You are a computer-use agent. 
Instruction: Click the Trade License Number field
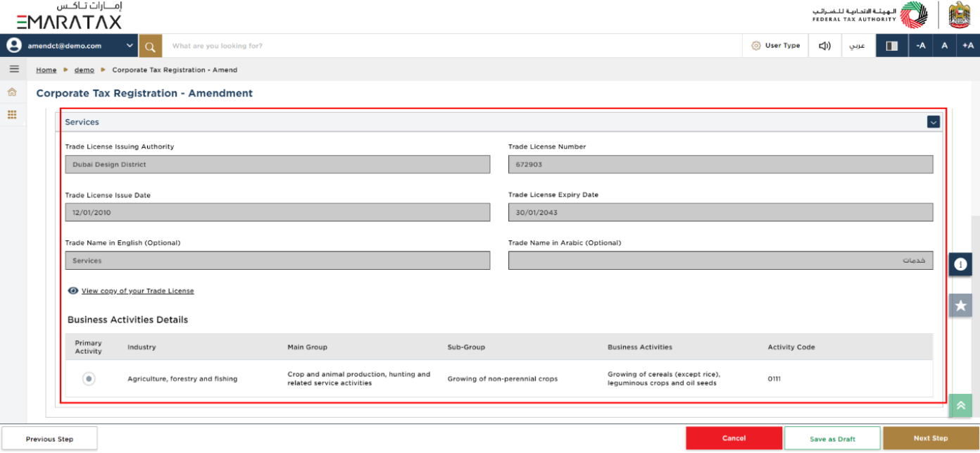point(721,164)
